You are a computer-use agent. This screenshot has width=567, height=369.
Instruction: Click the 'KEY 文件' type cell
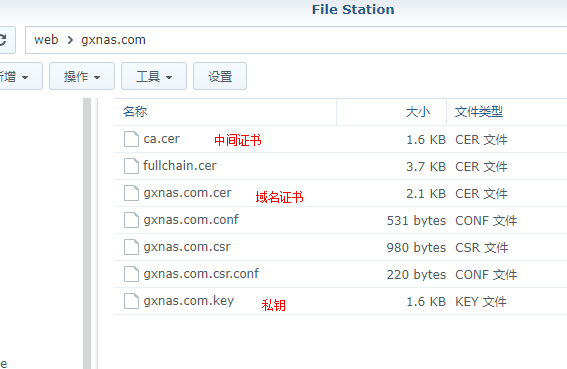(x=481, y=302)
